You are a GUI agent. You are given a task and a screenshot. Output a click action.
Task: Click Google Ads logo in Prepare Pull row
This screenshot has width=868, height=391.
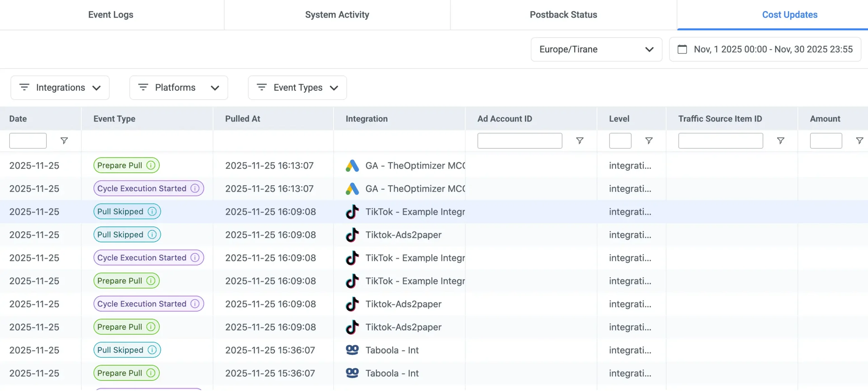coord(352,166)
